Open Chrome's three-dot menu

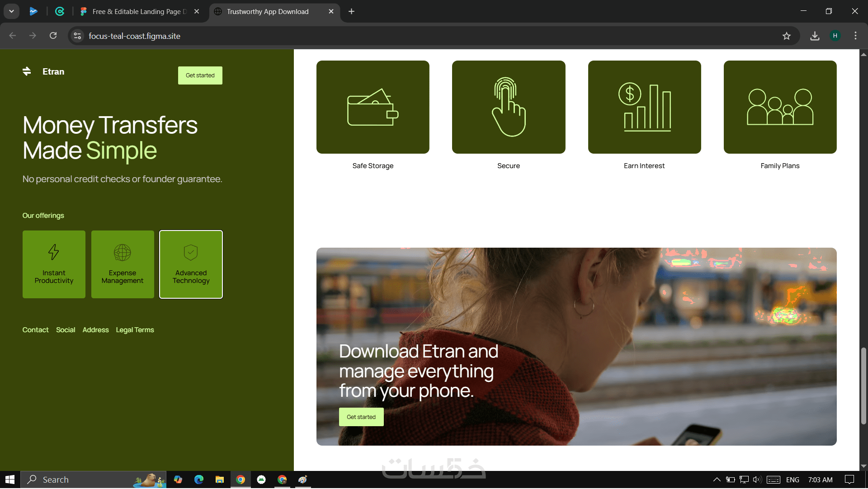coord(855,36)
